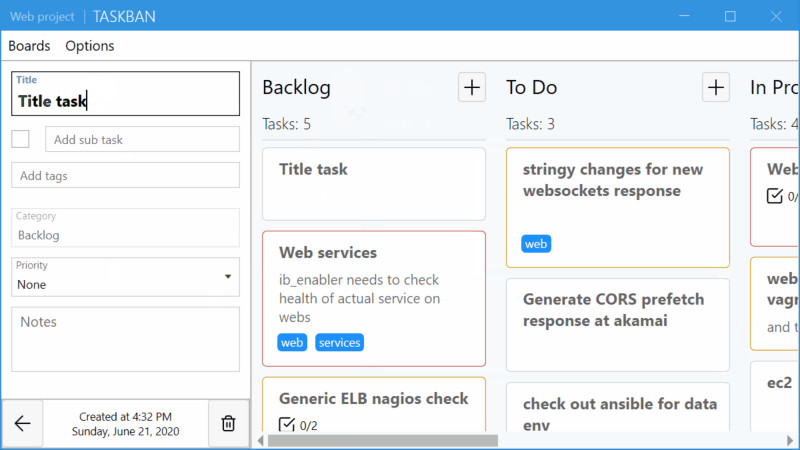Click the Web project title text
The height and width of the screenshot is (450, 800).
(x=42, y=16)
